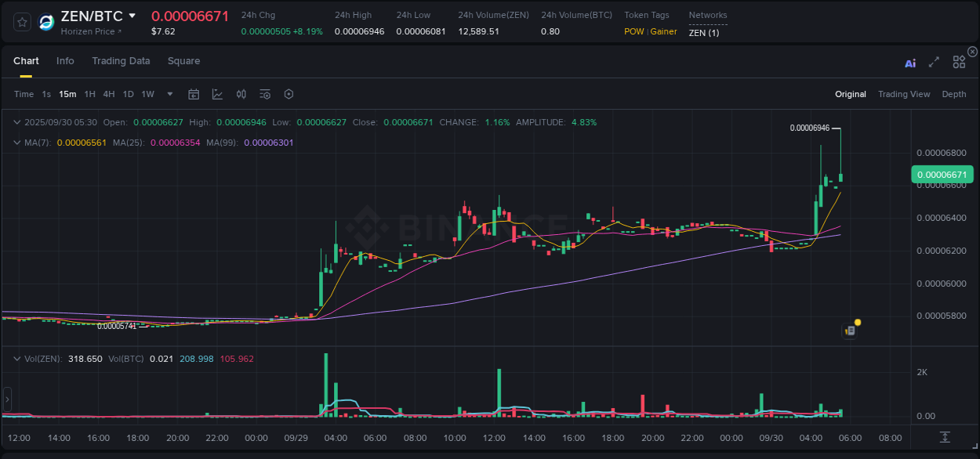Collapse the OHLC info row chevron
This screenshot has width=980, height=459.
click(16, 122)
